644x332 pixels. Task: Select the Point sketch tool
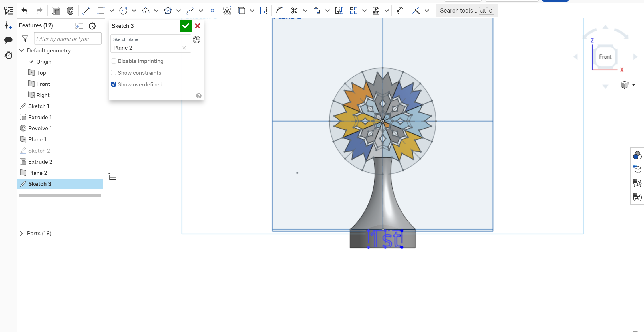click(x=212, y=11)
